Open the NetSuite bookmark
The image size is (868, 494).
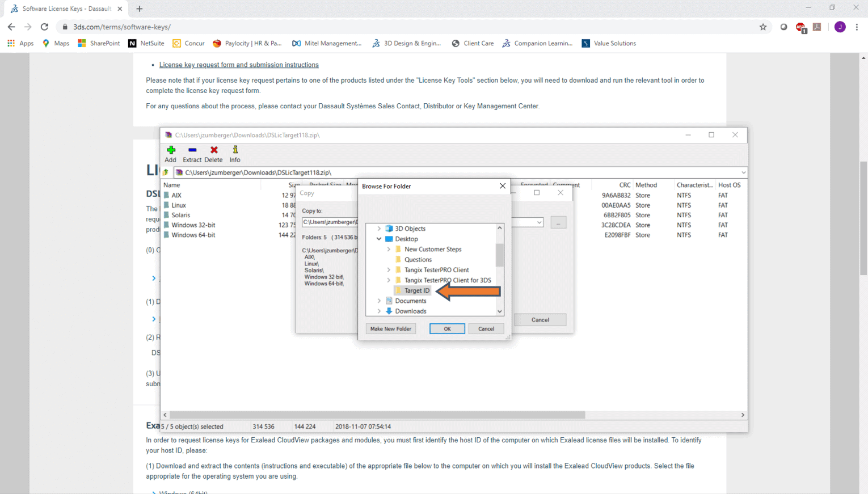tap(146, 43)
